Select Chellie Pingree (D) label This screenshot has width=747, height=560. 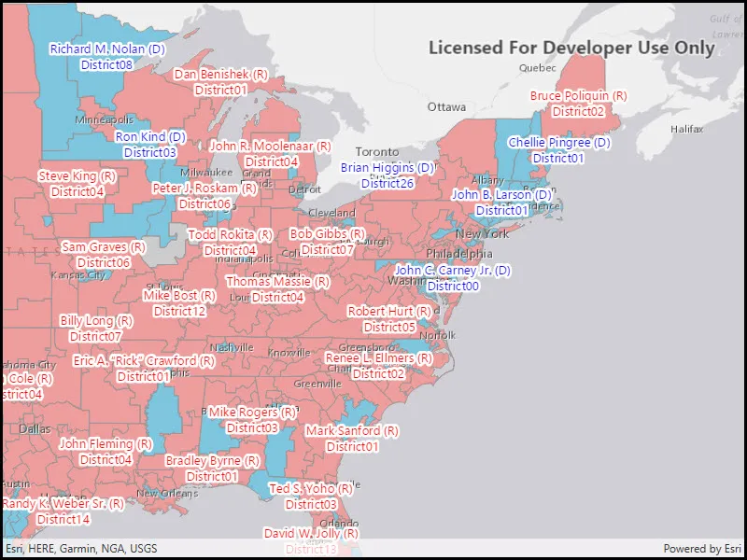[x=558, y=150]
